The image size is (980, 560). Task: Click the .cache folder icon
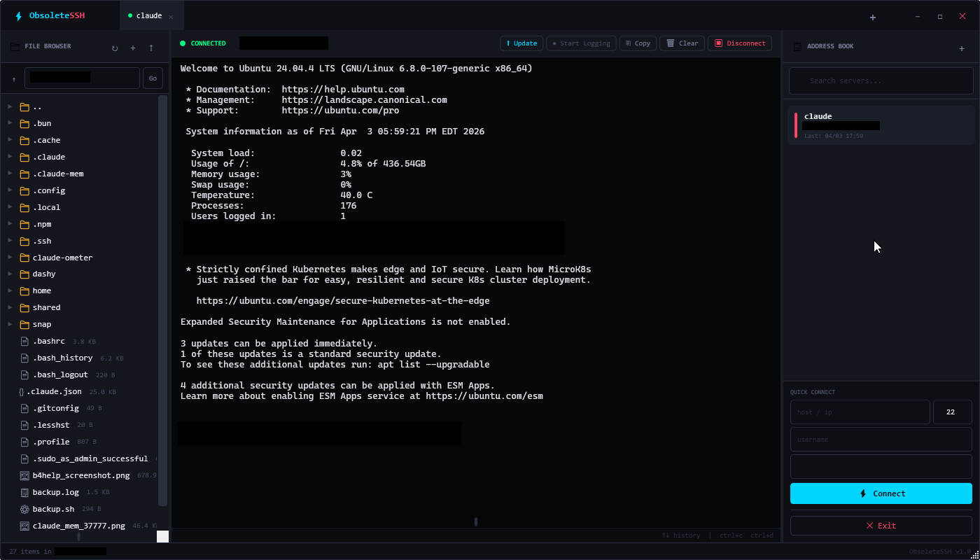coord(25,141)
